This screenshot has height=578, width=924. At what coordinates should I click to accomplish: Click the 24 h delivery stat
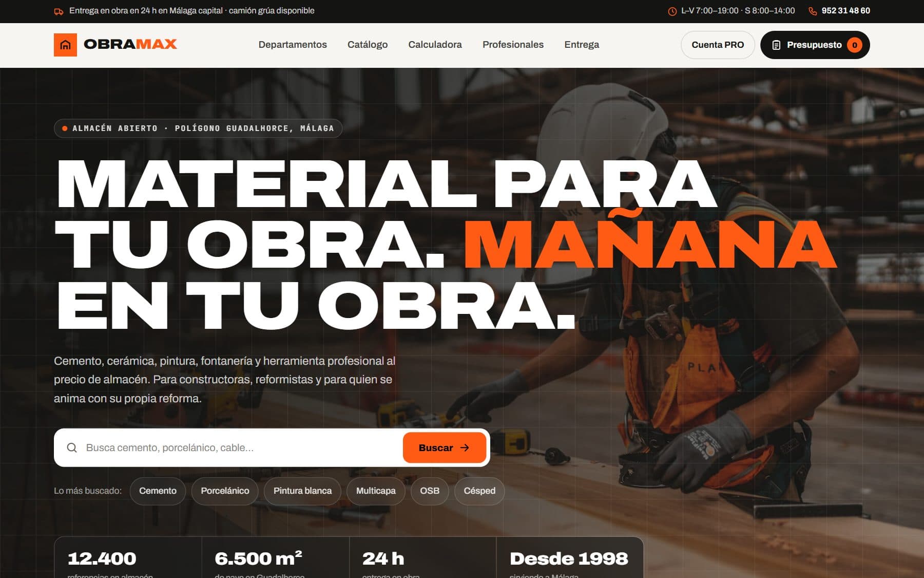(x=422, y=558)
